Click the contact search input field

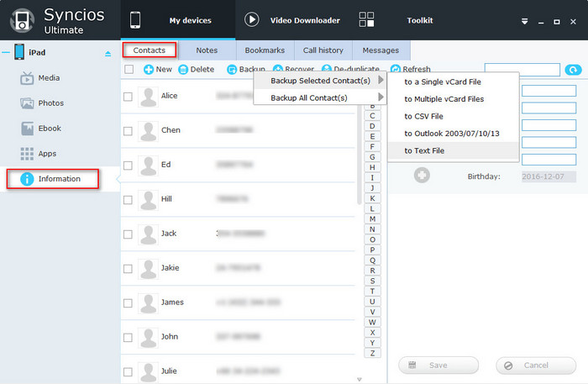(522, 70)
